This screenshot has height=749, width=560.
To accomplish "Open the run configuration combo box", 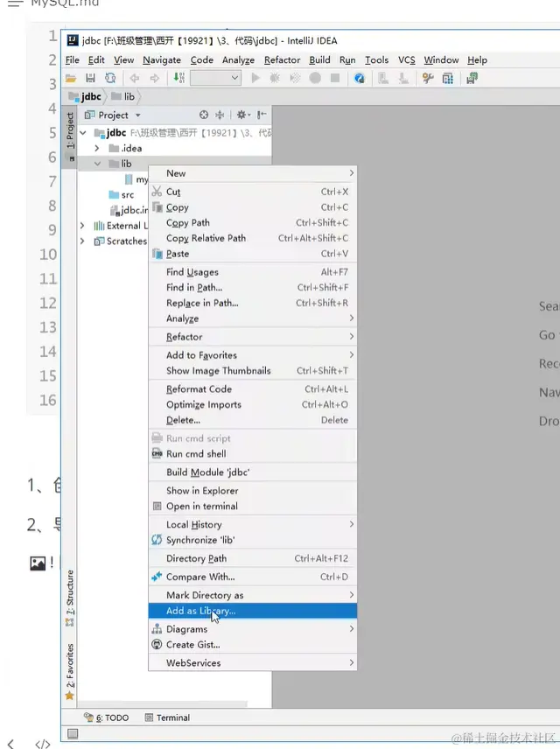I will (215, 78).
